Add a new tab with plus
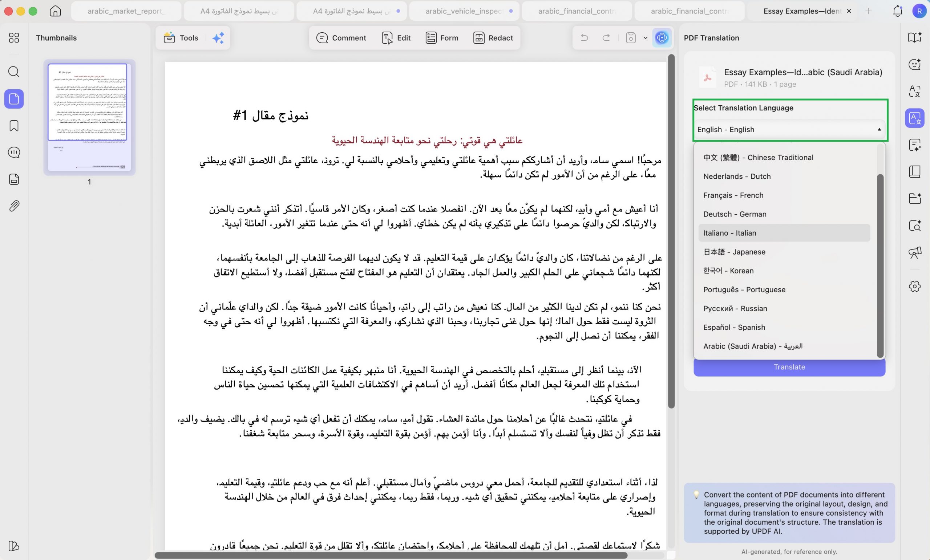The width and height of the screenshot is (930, 560). [x=869, y=11]
